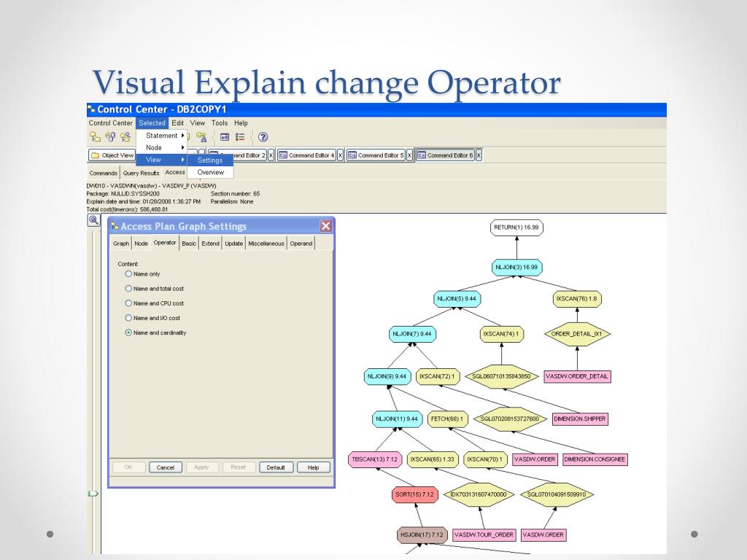
Task: Select the DIMENSION.CONSIGNEE table node
Action: click(x=595, y=459)
